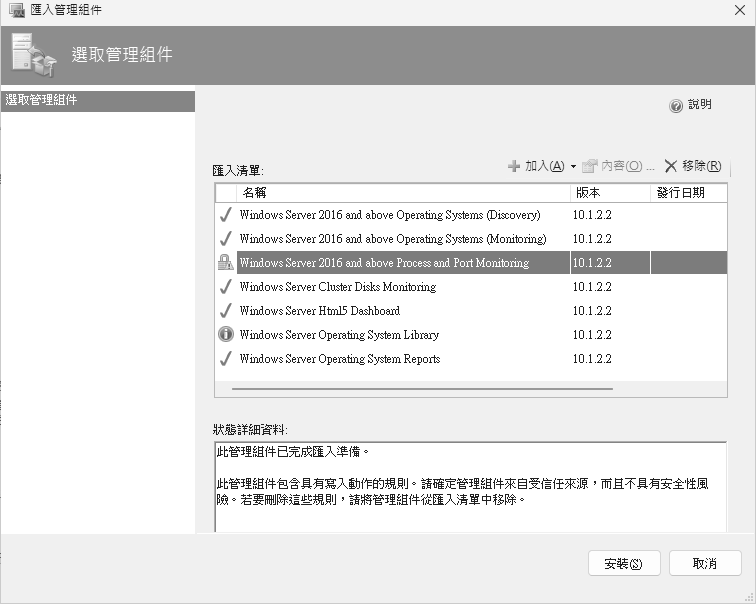Viewport: 756px width, 604px height.
Task: Sort by the 名稱 column header
Action: [403, 193]
